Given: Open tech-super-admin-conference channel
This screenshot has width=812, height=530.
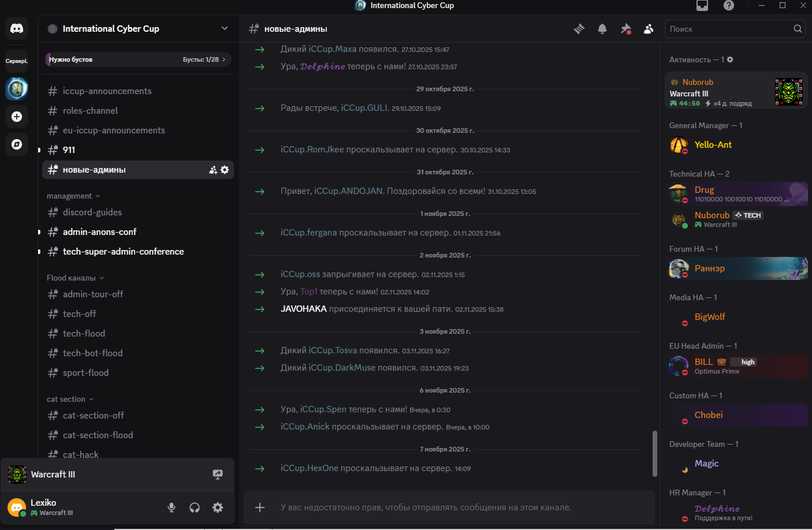Looking at the screenshot, I should tap(138, 252).
